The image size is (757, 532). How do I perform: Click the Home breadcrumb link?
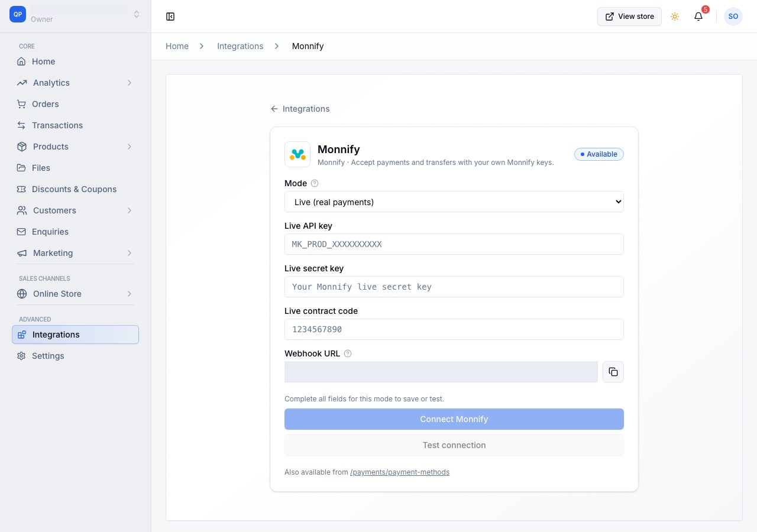click(177, 46)
